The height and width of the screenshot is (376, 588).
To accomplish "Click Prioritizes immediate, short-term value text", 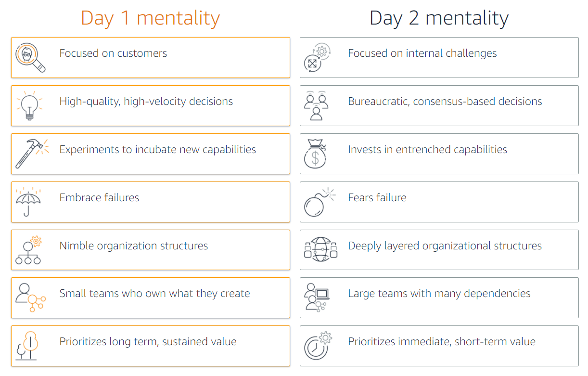I will point(442,342).
